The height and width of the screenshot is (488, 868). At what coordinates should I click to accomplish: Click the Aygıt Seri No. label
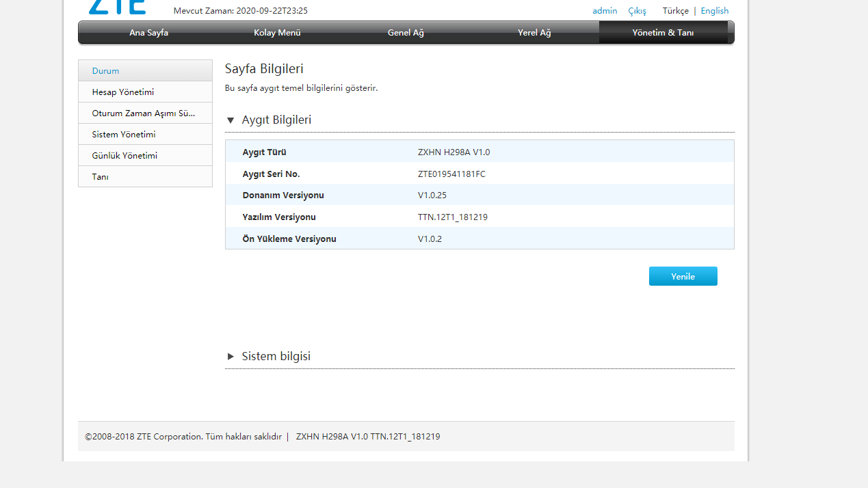point(271,174)
